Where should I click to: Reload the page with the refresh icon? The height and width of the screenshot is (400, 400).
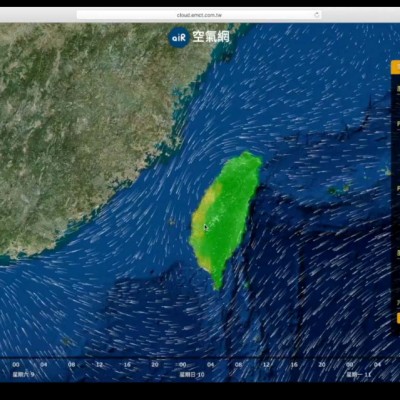pyautogui.click(x=316, y=15)
